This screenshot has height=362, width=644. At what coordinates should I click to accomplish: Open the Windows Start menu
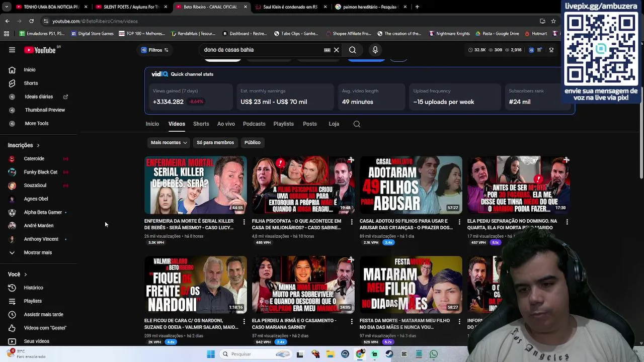pos(211,354)
